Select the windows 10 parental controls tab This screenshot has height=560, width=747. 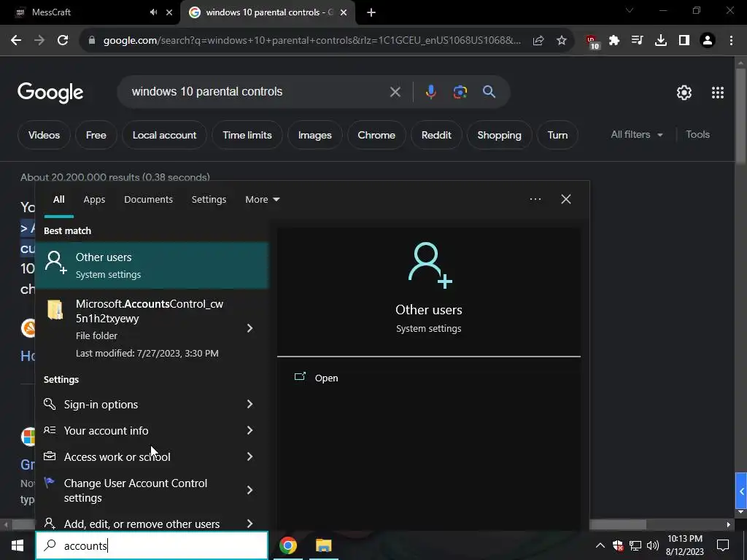[267, 12]
